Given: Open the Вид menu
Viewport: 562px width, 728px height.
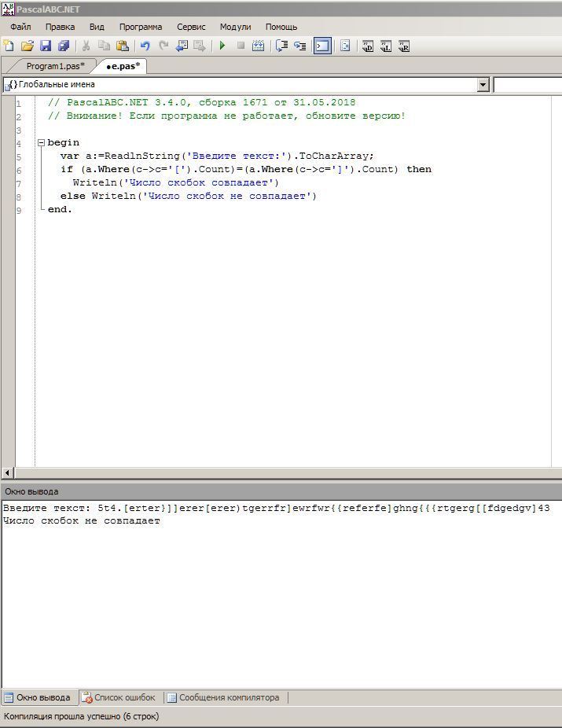Looking at the screenshot, I should click(x=97, y=27).
